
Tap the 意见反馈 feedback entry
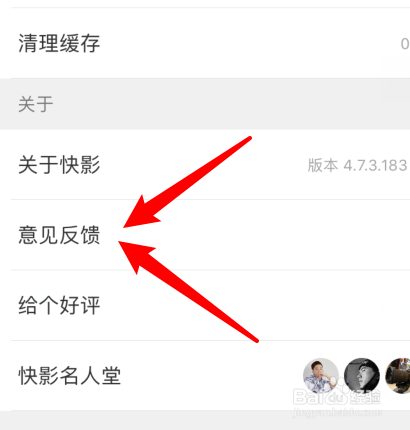[205, 235]
